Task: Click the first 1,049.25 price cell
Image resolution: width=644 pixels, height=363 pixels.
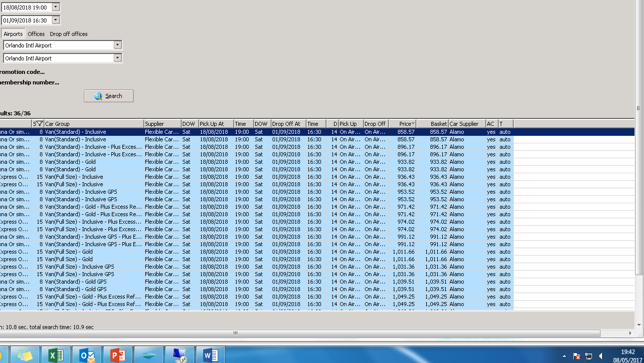Action: tap(403, 297)
